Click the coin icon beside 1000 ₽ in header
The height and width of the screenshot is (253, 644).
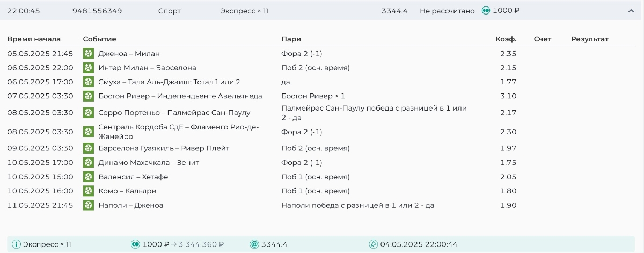click(x=486, y=11)
